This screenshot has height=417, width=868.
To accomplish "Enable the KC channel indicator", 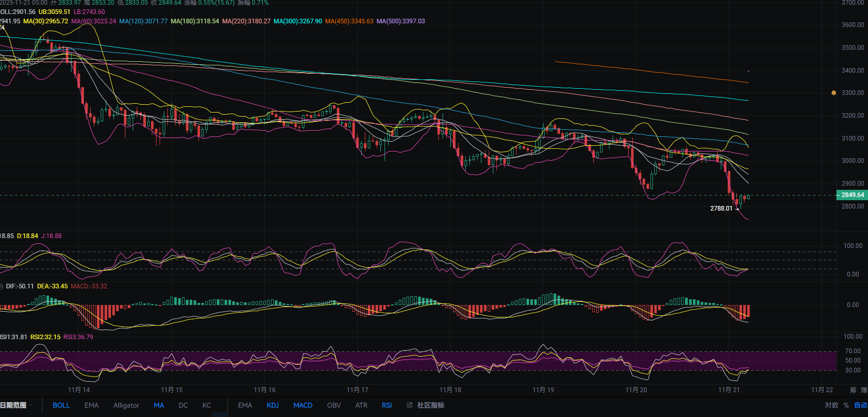I will point(207,405).
